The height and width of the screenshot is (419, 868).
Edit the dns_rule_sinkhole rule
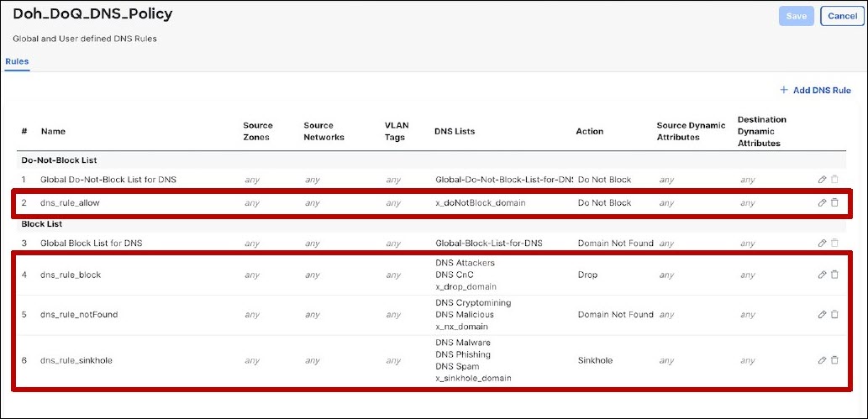(822, 360)
